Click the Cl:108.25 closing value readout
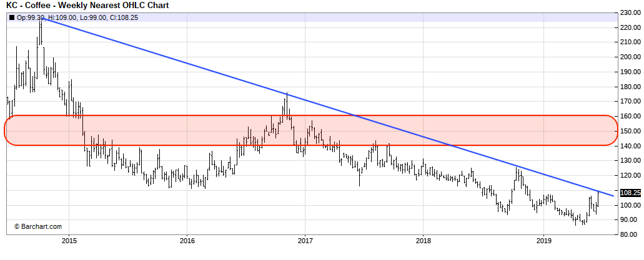 pyautogui.click(x=122, y=17)
